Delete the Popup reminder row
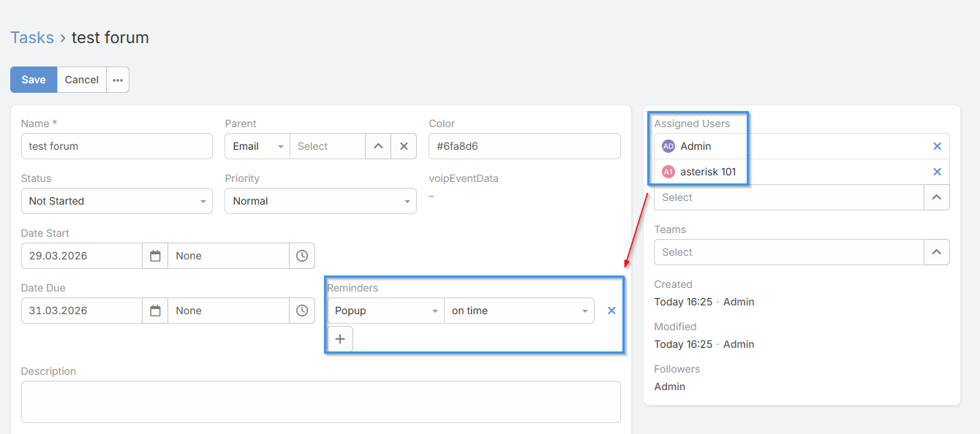980x434 pixels. point(611,311)
